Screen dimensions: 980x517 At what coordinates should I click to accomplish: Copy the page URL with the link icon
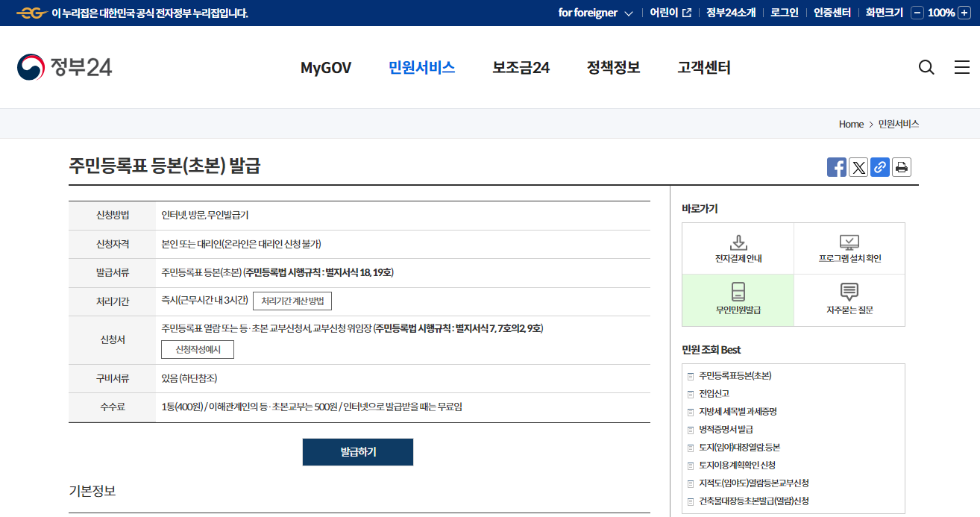click(879, 167)
